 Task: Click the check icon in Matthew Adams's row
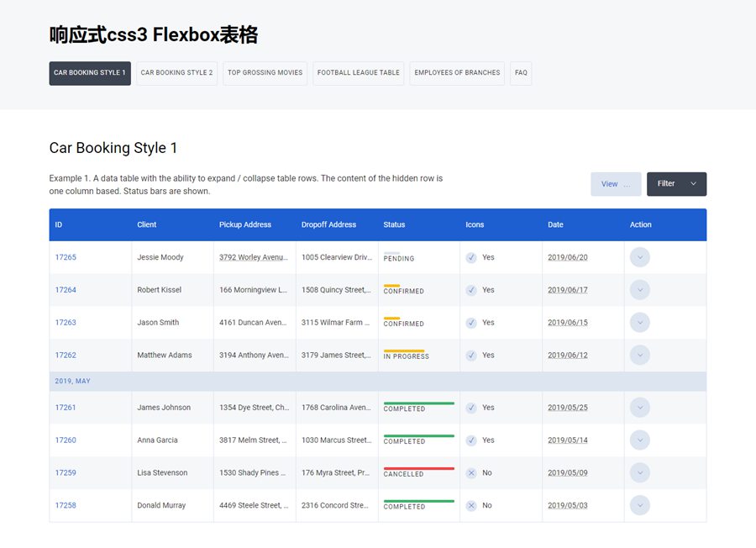[x=471, y=356]
